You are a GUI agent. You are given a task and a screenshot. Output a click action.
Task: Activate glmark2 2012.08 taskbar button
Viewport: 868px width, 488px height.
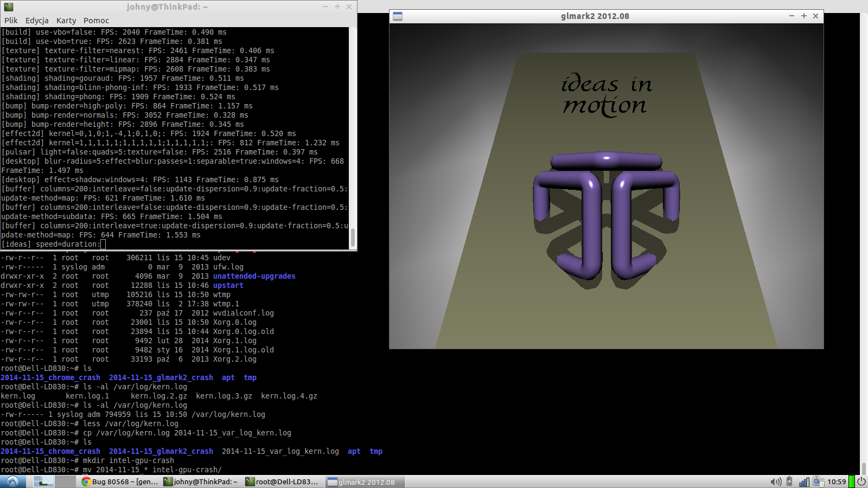click(363, 481)
